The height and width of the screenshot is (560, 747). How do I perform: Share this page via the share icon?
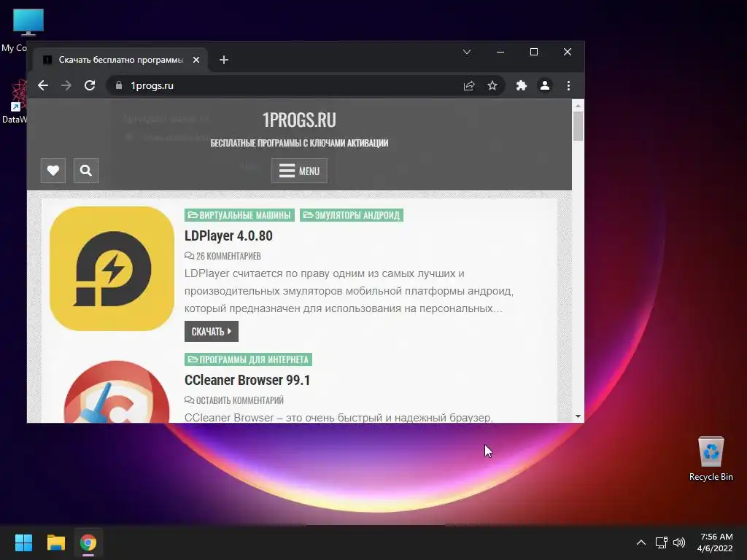point(469,86)
